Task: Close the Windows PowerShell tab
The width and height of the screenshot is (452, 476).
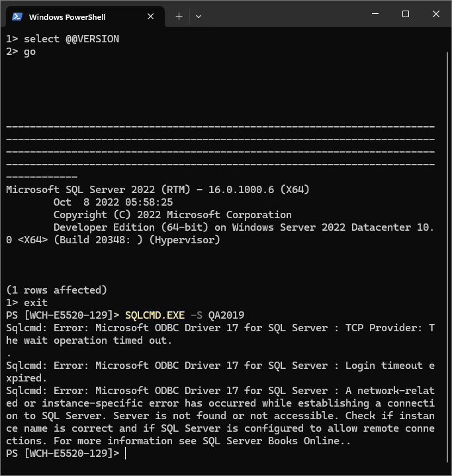Action: (151, 17)
